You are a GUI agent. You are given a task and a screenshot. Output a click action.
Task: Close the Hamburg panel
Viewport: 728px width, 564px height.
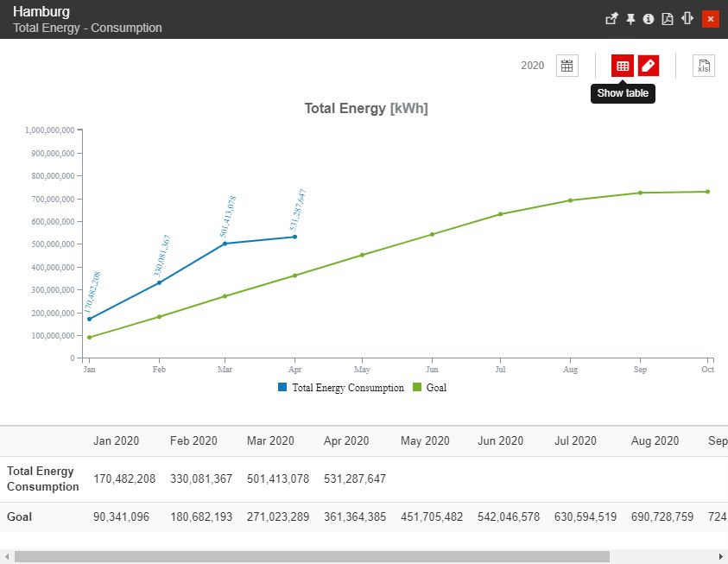click(710, 18)
